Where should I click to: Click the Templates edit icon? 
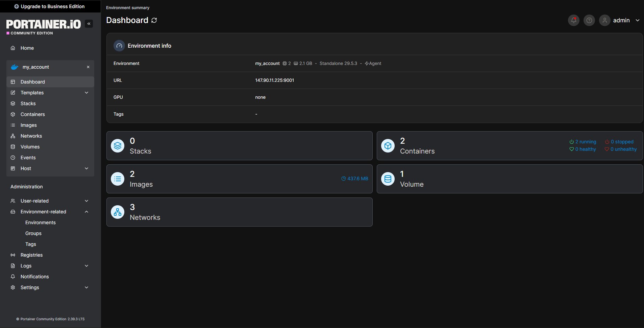13,93
